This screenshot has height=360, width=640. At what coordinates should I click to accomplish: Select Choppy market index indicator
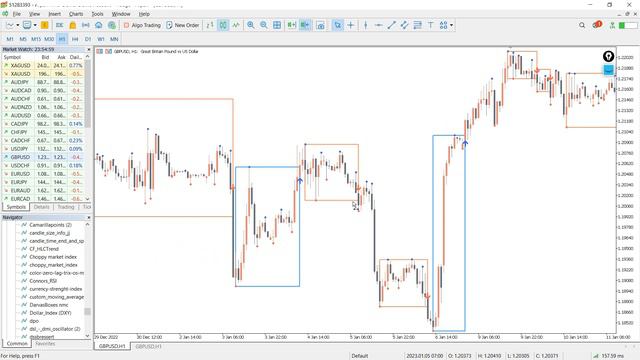53,257
